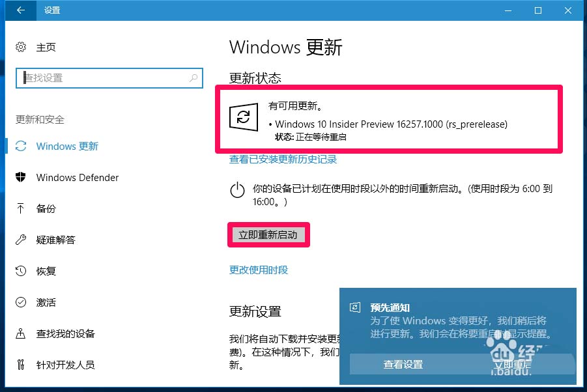This screenshot has width=587, height=392.
Task: Select the Windows Defender shield icon
Action: [x=21, y=177]
